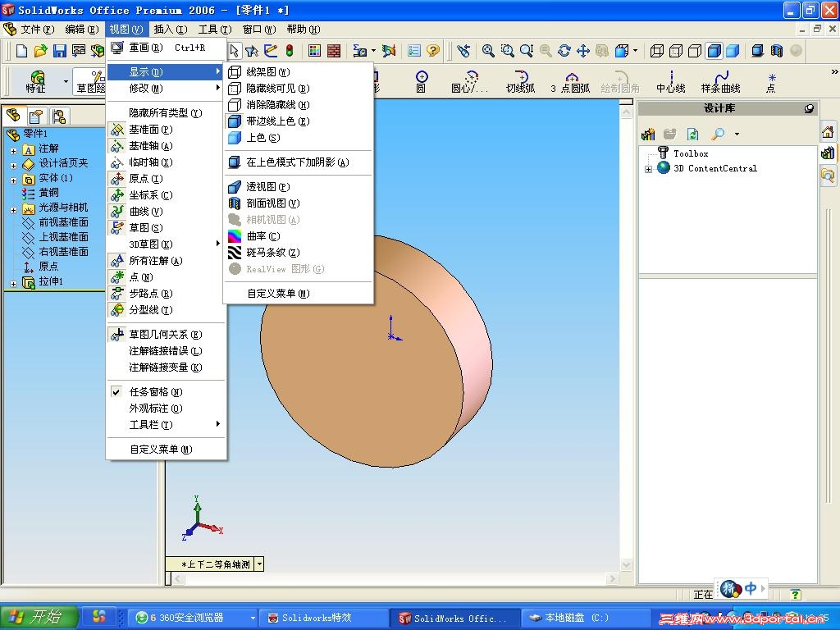Select the Centerline sketch tool
Image resolution: width=840 pixels, height=630 pixels.
tap(671, 81)
